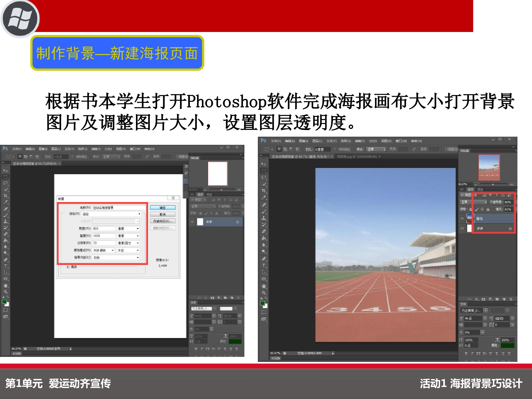Hide the 操场 layer using its eye icon
Image resolution: width=532 pixels, height=399 pixels.
tap(462, 218)
